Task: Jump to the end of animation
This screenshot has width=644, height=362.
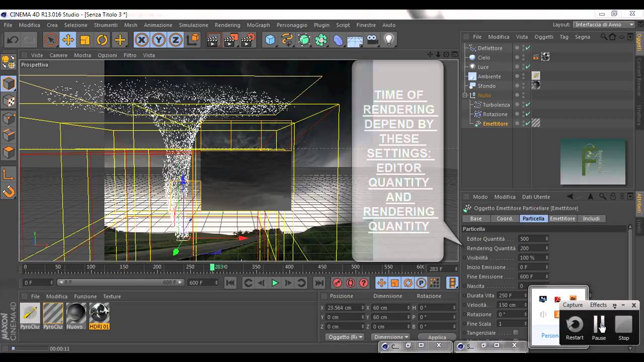Action: (x=318, y=283)
